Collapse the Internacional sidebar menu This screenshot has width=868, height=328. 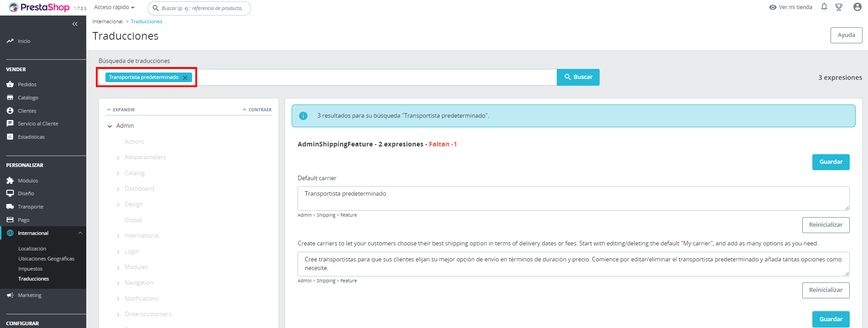80,233
